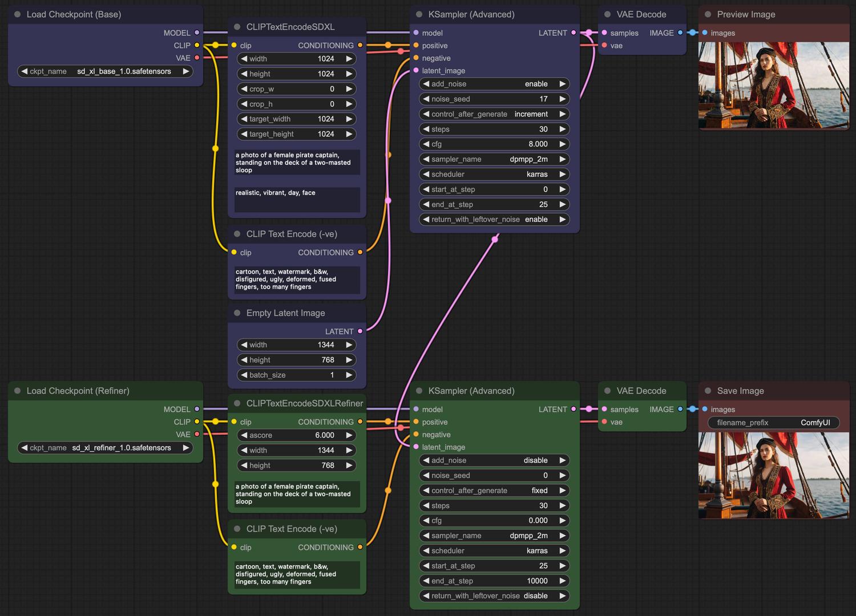
Task: Open scheduler karras dropdown on purple KSampler
Action: (494, 174)
